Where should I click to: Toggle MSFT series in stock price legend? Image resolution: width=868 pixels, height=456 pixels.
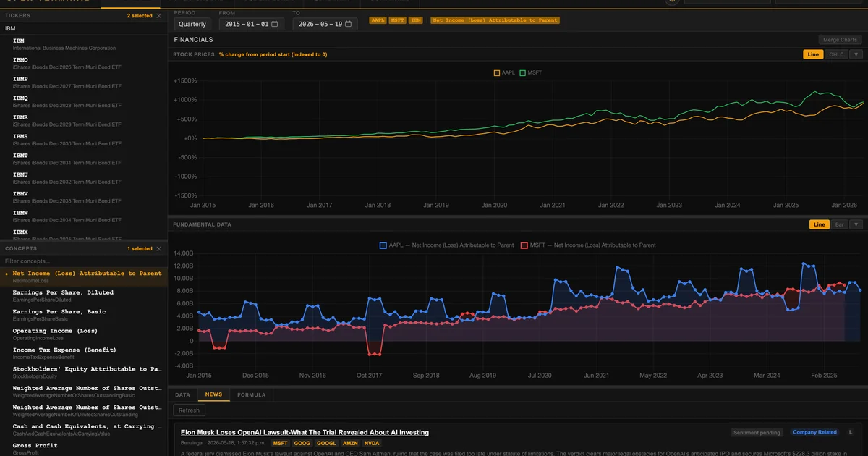(x=530, y=72)
